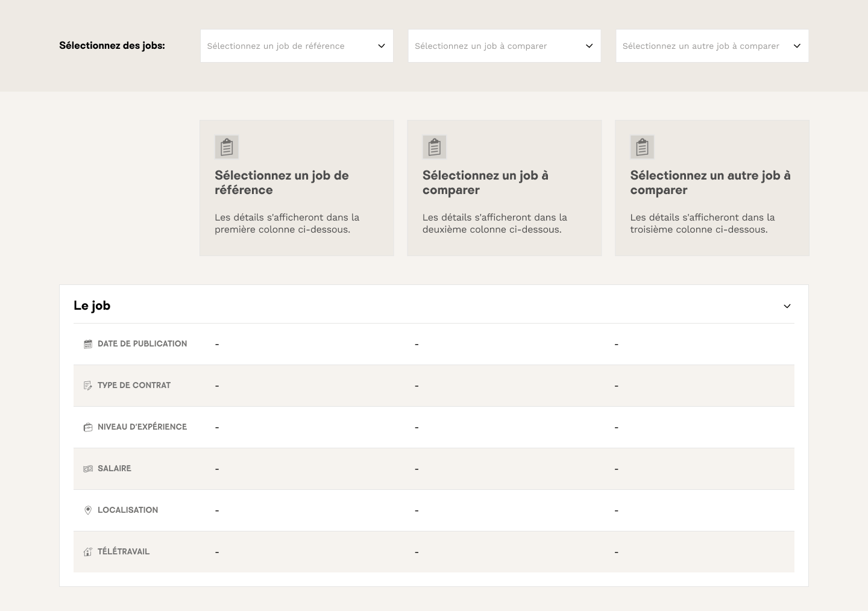Click the money icon beside Salaire
Image resolution: width=868 pixels, height=611 pixels.
tap(88, 469)
